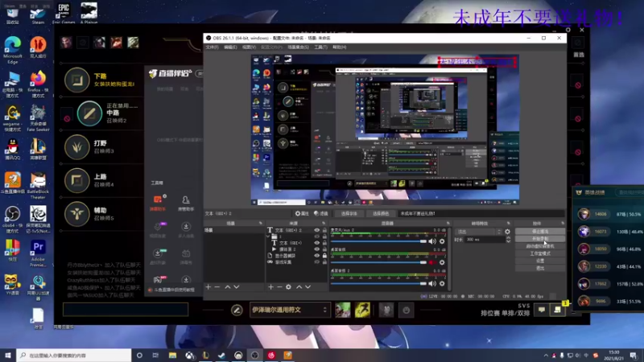
Task: Click 启动虚拟摄像机 virtual camera button
Action: [x=540, y=246]
